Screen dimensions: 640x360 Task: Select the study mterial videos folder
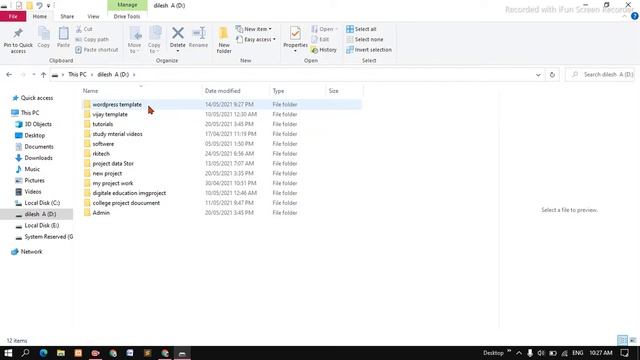point(117,134)
